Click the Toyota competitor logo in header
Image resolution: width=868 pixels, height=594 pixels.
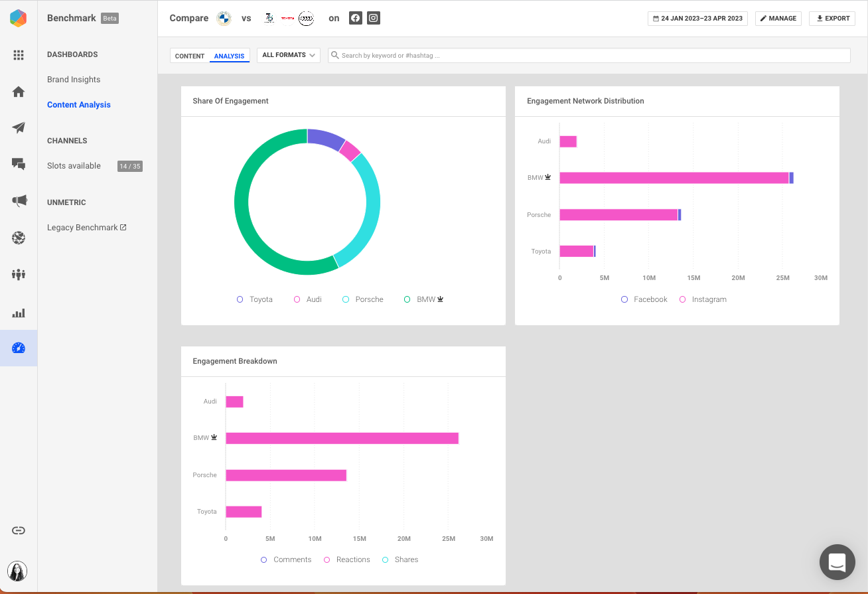tap(287, 18)
